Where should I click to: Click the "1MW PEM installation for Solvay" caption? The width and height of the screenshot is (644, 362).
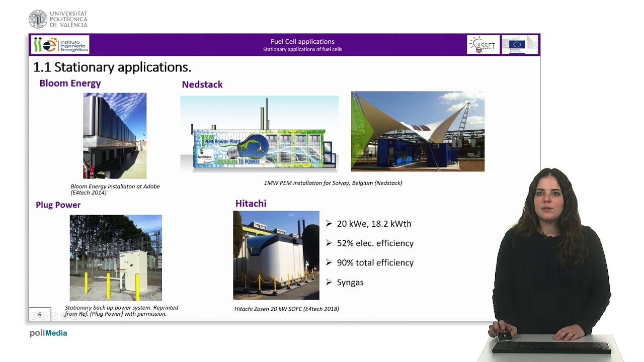(x=333, y=183)
